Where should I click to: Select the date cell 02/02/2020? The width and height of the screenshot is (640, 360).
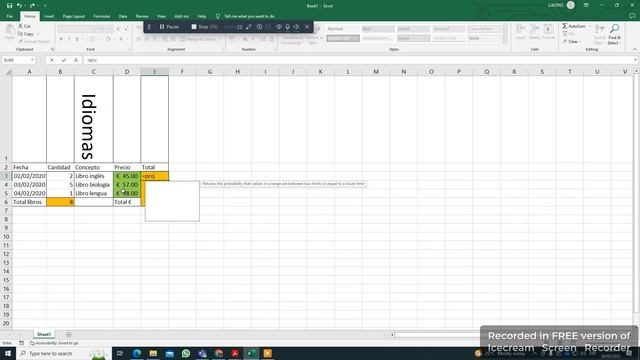(x=29, y=176)
